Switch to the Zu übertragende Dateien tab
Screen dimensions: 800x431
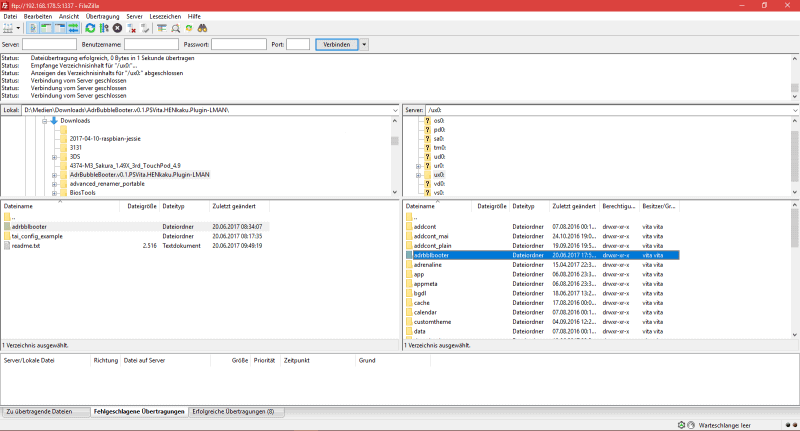(45, 412)
